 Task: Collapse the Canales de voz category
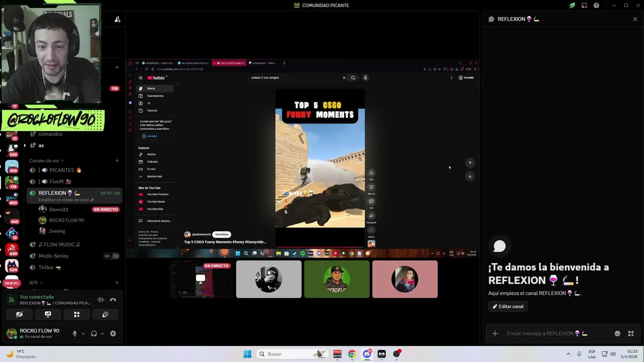click(x=46, y=161)
